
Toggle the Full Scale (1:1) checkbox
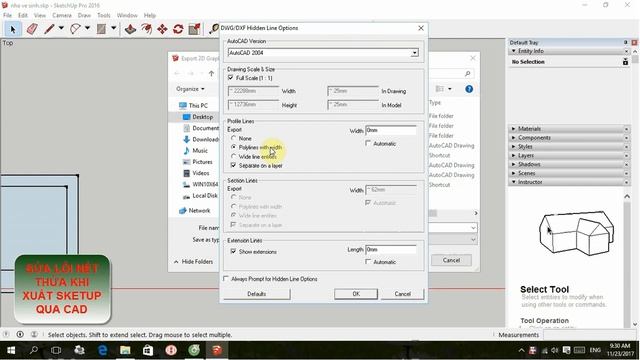231,78
